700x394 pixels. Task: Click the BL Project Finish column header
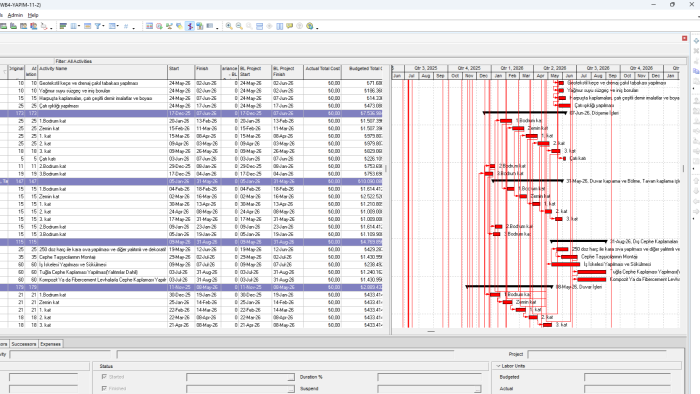tap(288, 72)
